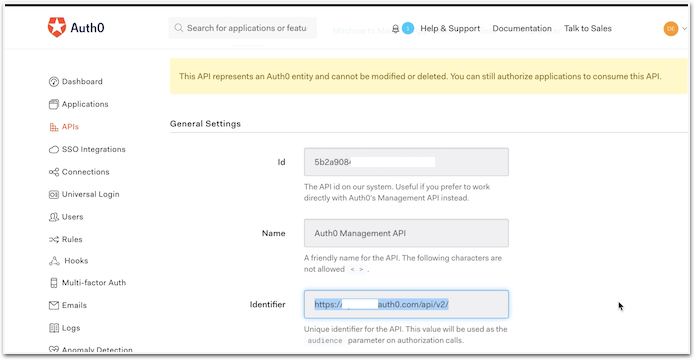The height and width of the screenshot is (360, 695).
Task: Click the Identifier URL input field
Action: 406,304
